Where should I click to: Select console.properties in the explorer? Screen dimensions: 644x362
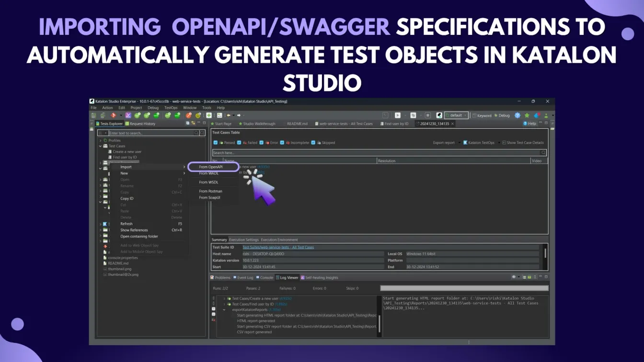point(123,258)
